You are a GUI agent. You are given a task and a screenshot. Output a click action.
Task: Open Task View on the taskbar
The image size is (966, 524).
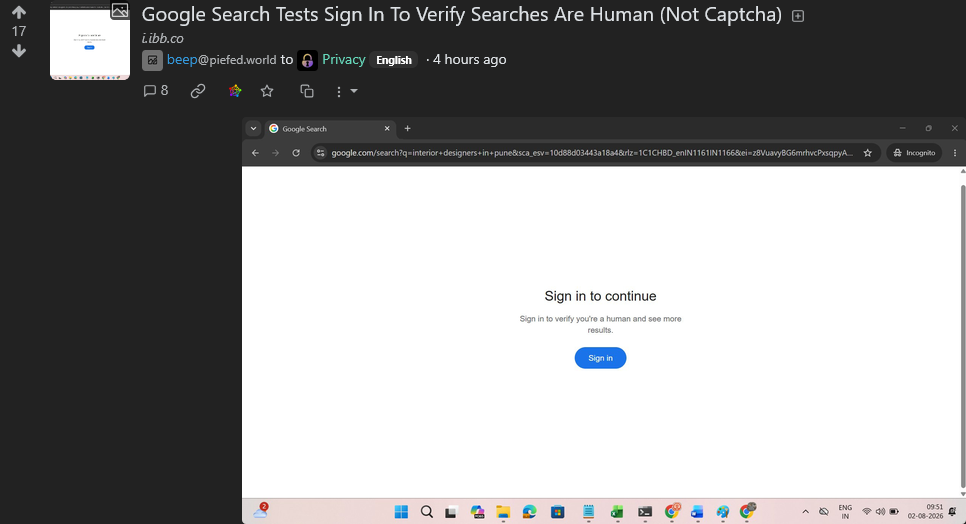pyautogui.click(x=451, y=512)
